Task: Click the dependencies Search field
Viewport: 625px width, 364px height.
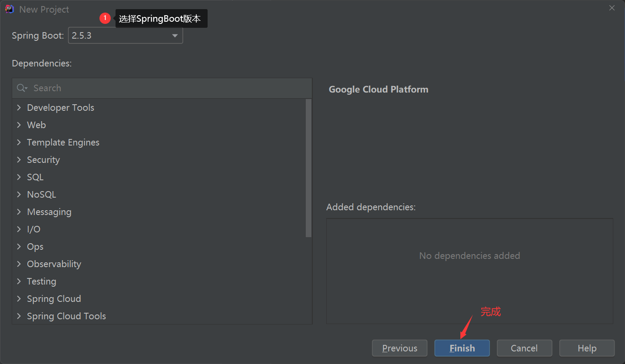Action: [162, 88]
